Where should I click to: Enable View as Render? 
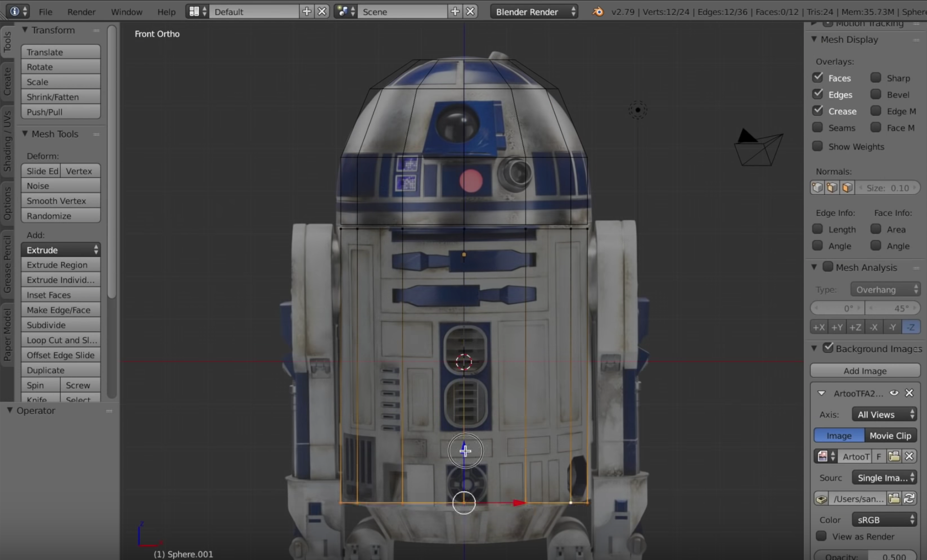click(x=821, y=536)
